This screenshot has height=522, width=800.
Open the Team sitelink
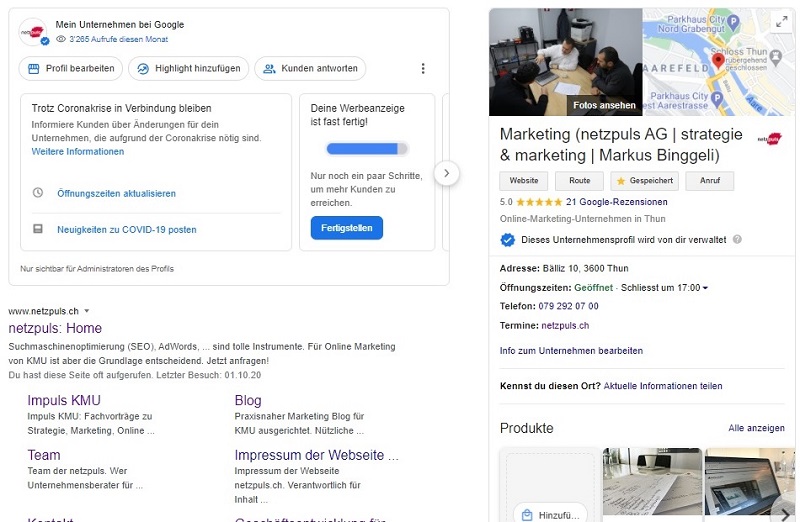(x=44, y=455)
